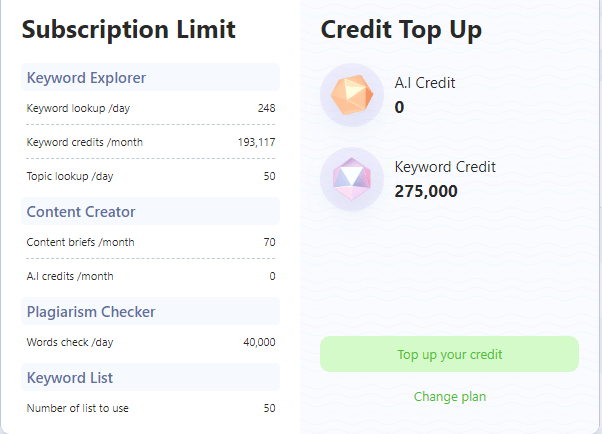Click the A.I Credit balance value 0

coord(399,107)
